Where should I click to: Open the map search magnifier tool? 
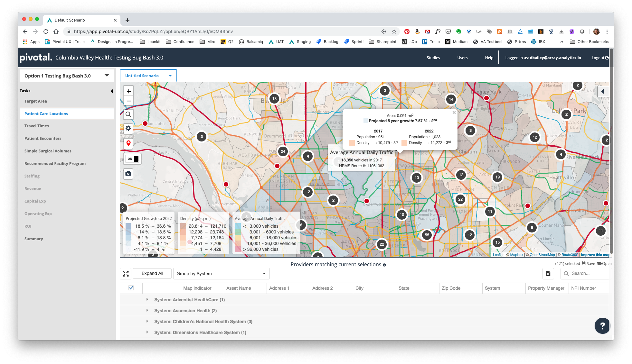pos(128,114)
